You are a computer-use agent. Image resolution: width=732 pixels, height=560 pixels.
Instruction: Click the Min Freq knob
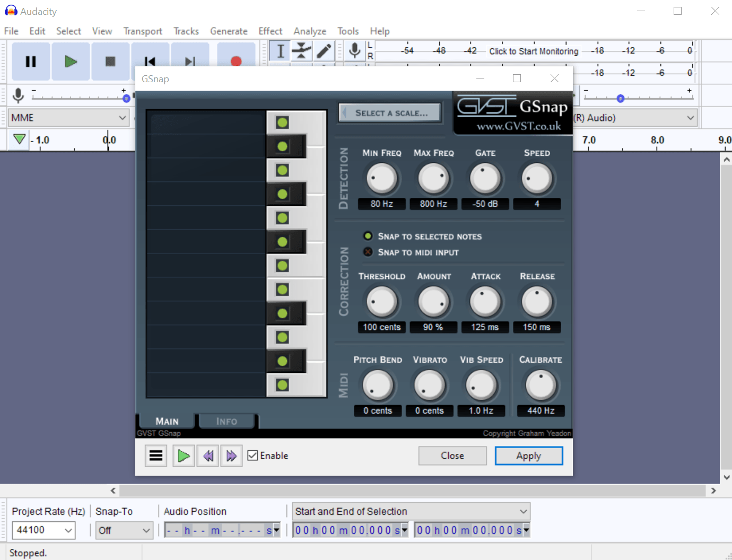click(382, 179)
